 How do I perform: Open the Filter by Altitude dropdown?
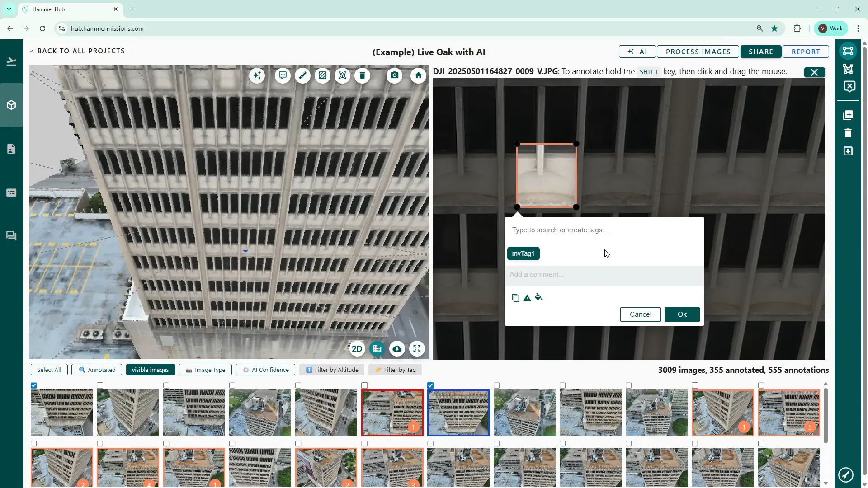332,370
